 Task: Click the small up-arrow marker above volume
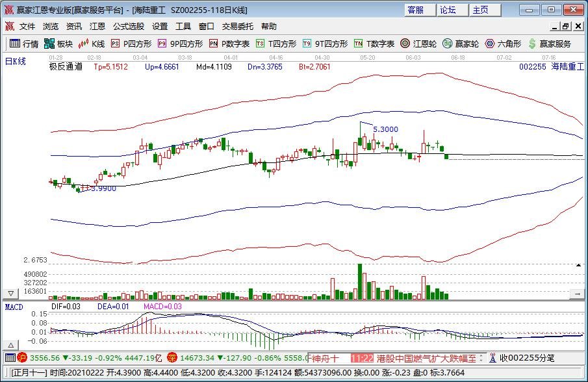(579, 265)
